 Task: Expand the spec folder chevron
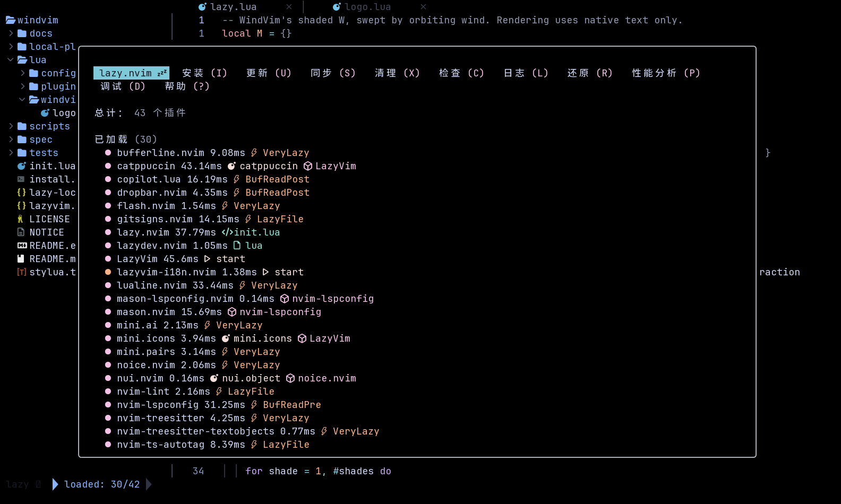pos(11,140)
